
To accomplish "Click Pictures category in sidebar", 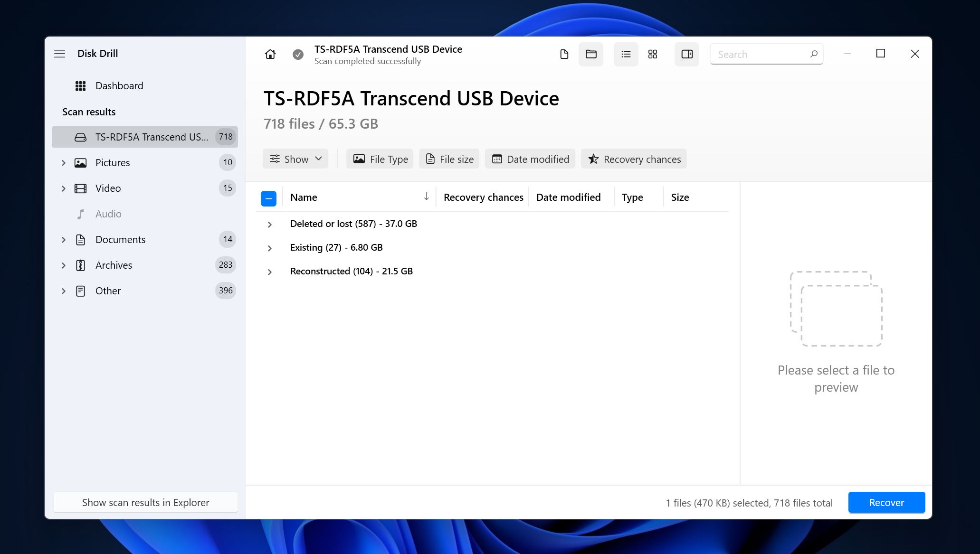I will pos(112,162).
